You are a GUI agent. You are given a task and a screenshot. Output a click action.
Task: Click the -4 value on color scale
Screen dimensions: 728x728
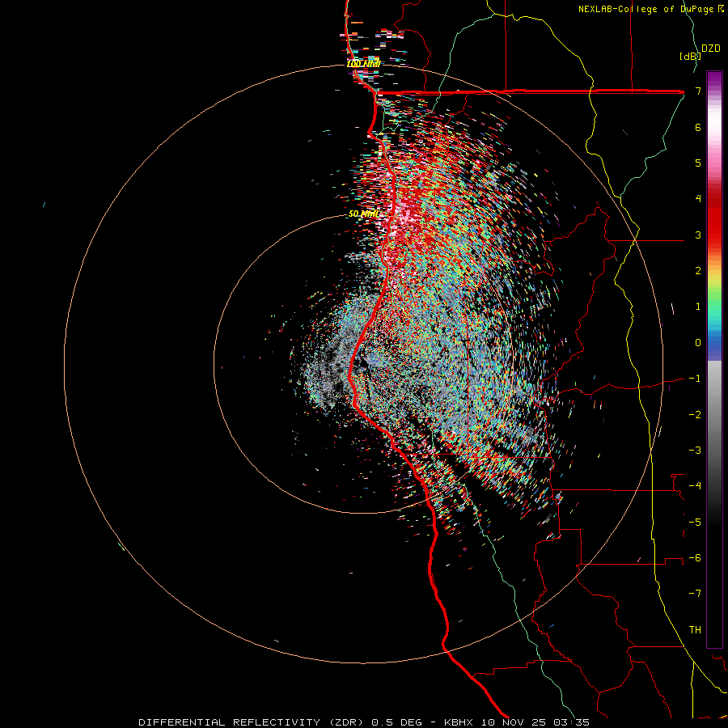click(695, 486)
